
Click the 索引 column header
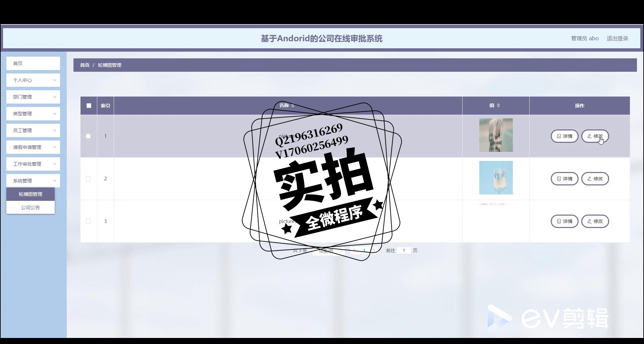(105, 106)
